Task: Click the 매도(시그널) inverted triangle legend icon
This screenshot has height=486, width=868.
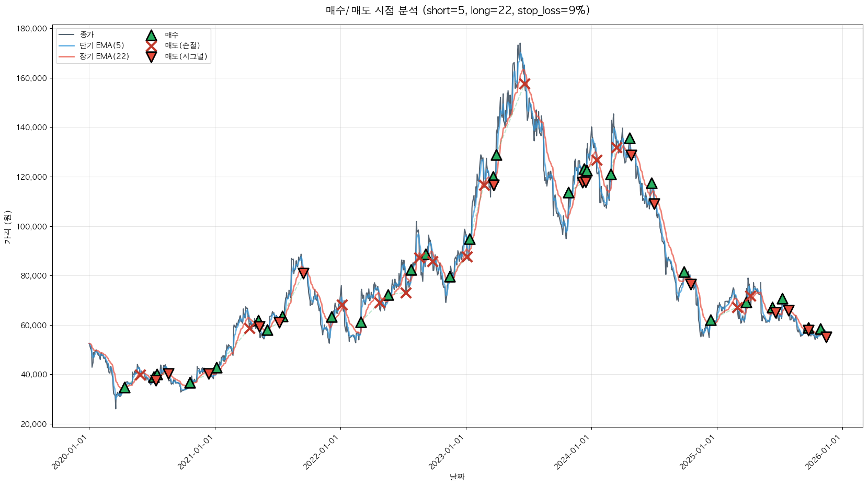Action: [151, 57]
